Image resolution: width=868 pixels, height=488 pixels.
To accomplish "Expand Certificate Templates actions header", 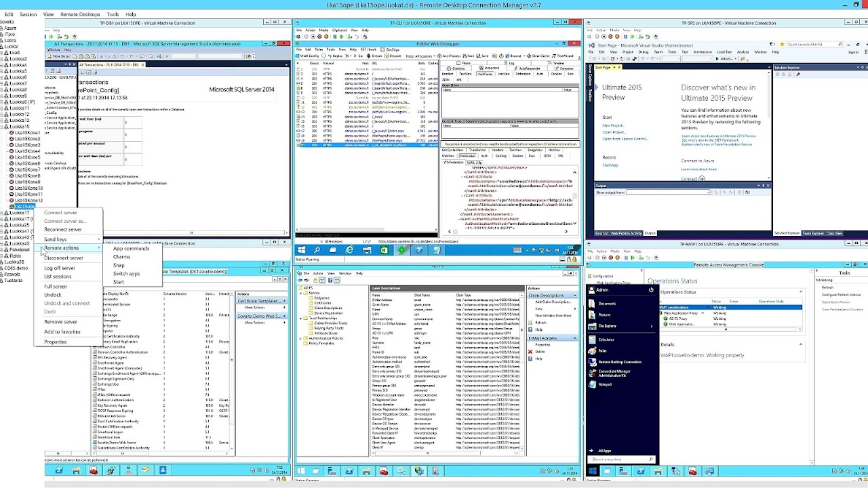I will point(260,301).
